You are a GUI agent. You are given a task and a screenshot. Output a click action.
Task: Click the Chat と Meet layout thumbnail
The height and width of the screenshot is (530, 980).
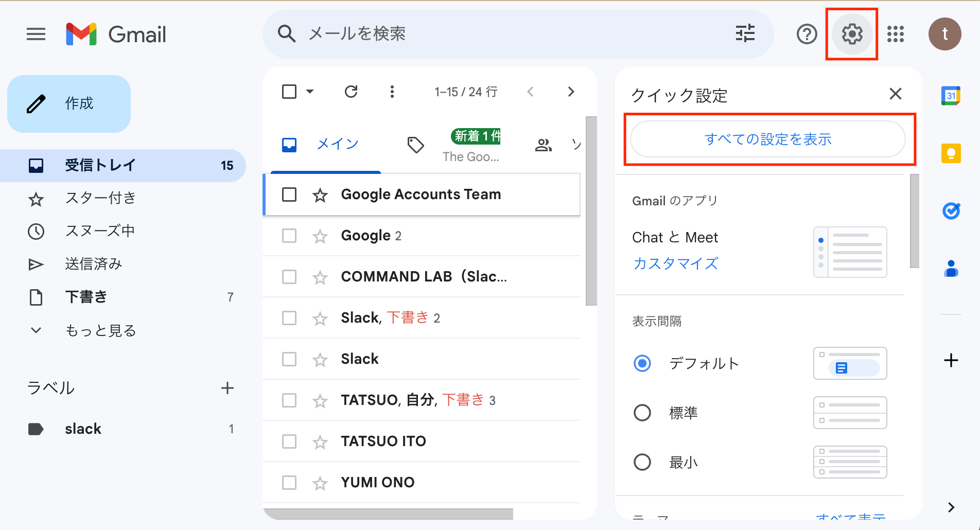click(850, 252)
